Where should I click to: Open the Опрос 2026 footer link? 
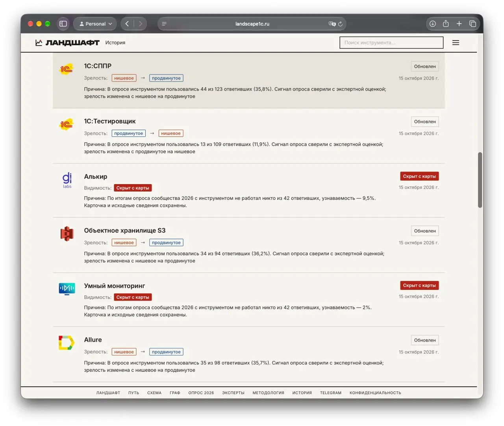(201, 393)
